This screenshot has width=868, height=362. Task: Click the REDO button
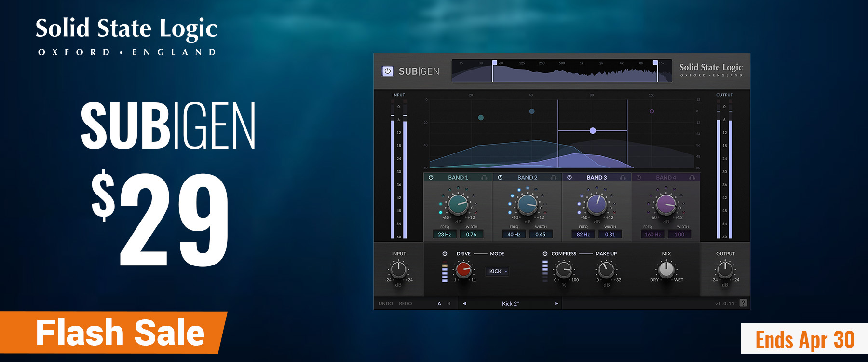tap(406, 304)
